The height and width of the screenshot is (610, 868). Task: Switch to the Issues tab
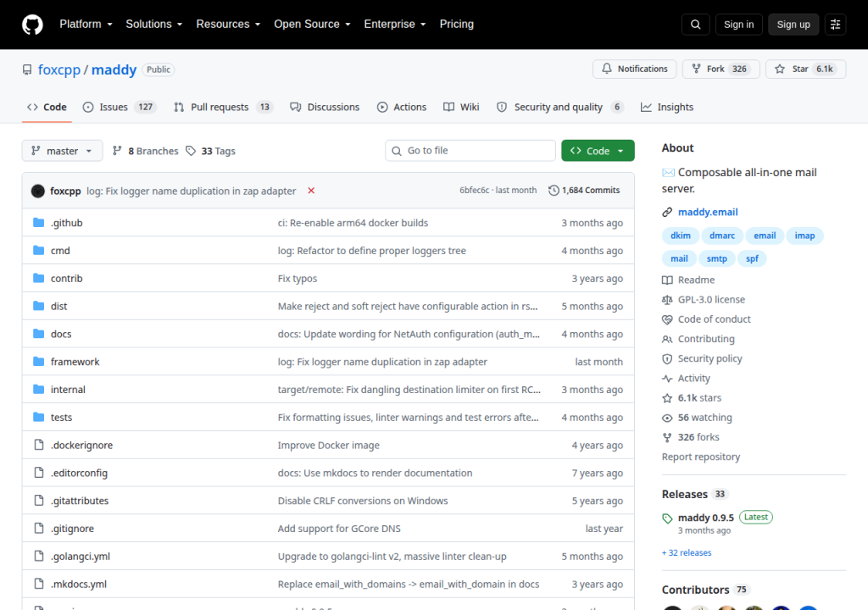[x=120, y=107]
